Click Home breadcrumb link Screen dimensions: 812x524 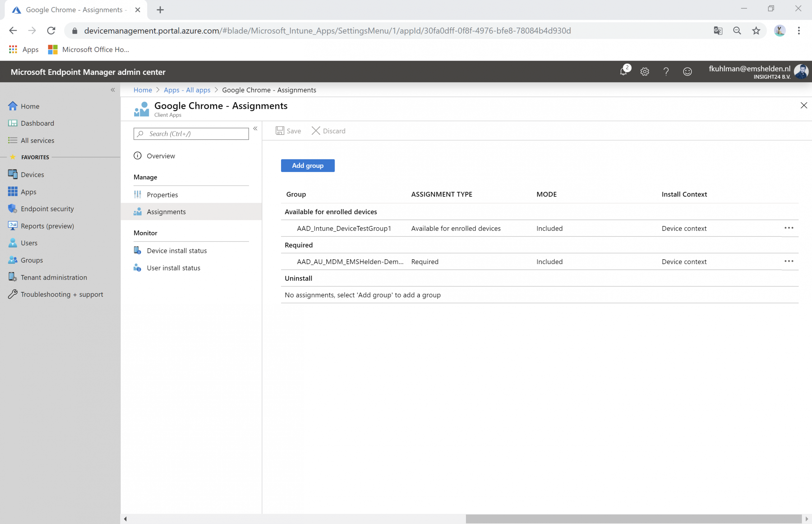tap(143, 90)
